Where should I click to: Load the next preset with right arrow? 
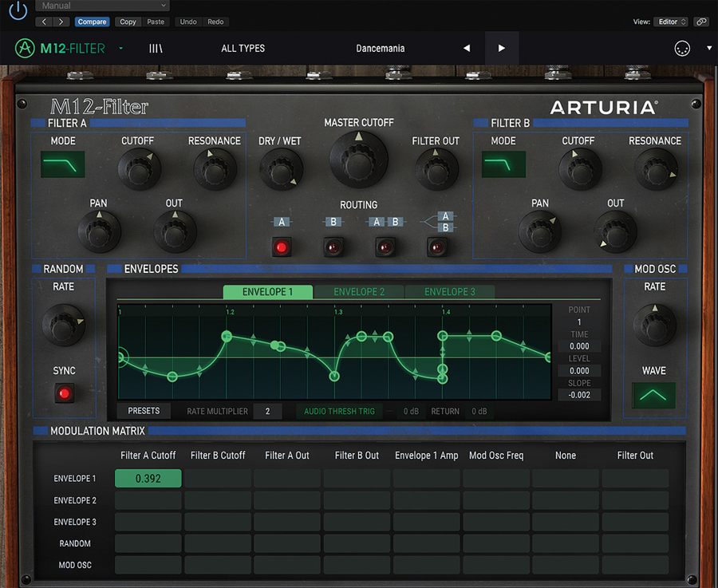point(502,48)
